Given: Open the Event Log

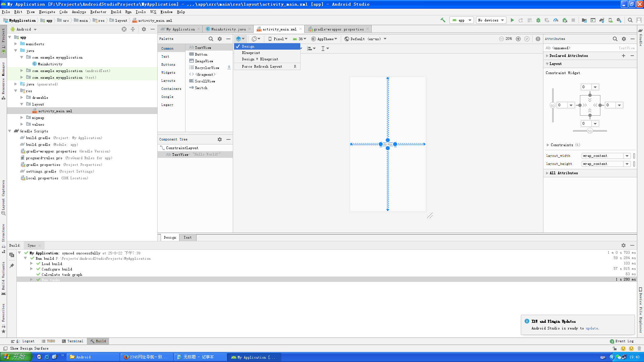Looking at the screenshot, I should coord(622,341).
